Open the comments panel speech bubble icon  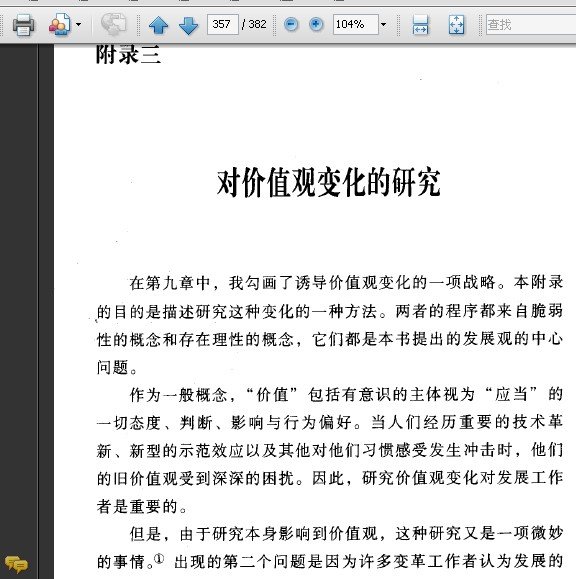16,564
